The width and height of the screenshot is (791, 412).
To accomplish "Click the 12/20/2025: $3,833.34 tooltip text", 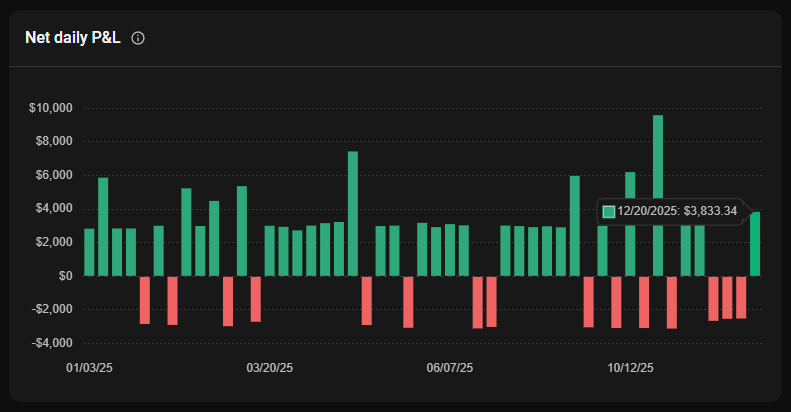I will tap(677, 211).
